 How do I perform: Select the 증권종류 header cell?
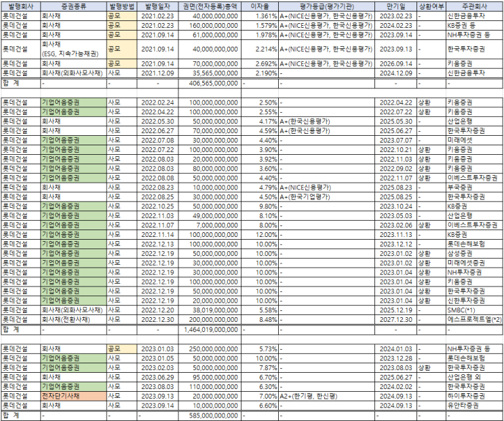(x=74, y=6)
